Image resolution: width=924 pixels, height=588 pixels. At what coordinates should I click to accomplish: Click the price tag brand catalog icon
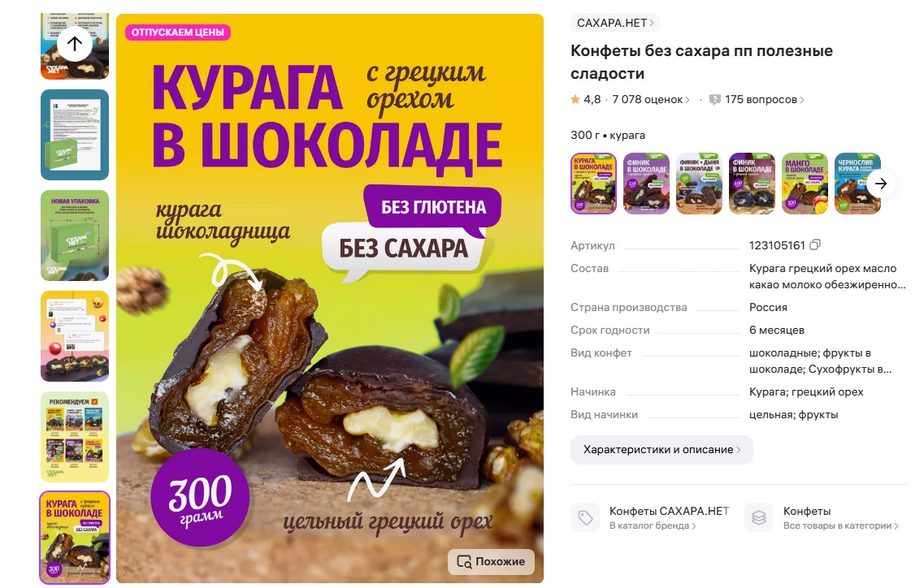pyautogui.click(x=585, y=518)
